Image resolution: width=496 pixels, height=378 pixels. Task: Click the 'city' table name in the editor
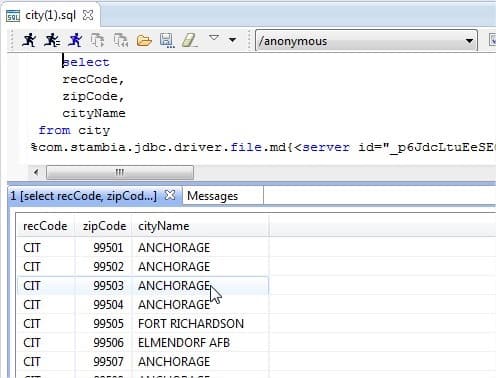click(94, 131)
